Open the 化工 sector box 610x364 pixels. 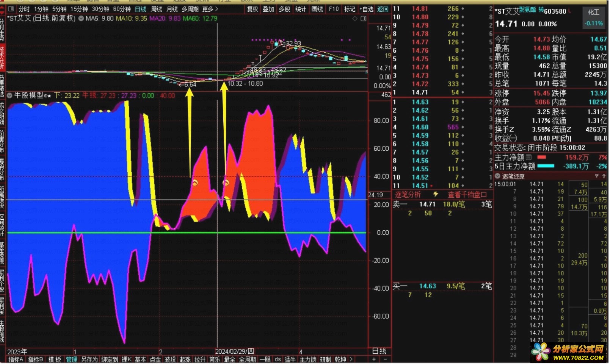click(x=594, y=17)
